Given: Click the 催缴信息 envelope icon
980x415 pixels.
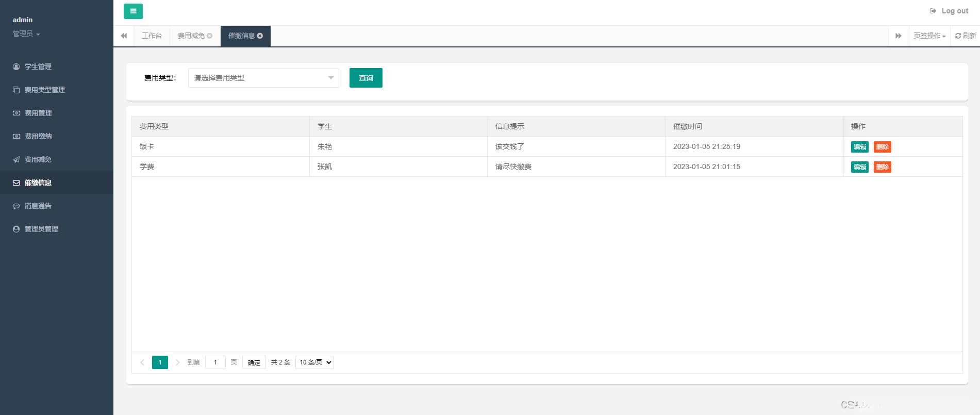Looking at the screenshot, I should coord(16,182).
